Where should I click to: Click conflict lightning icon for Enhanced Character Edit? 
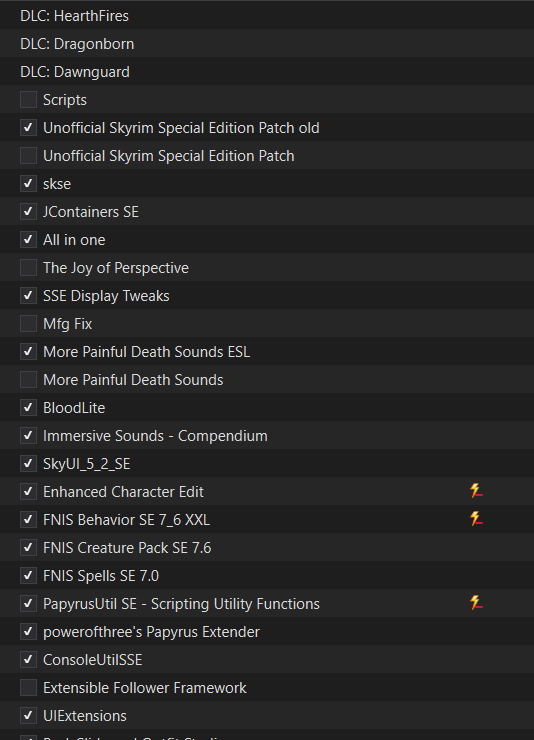pyautogui.click(x=476, y=491)
